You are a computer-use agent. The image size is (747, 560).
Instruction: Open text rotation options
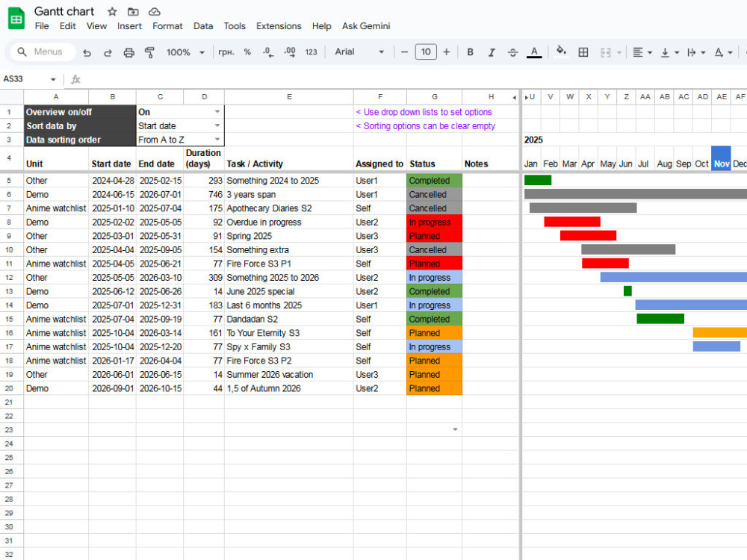coord(722,52)
